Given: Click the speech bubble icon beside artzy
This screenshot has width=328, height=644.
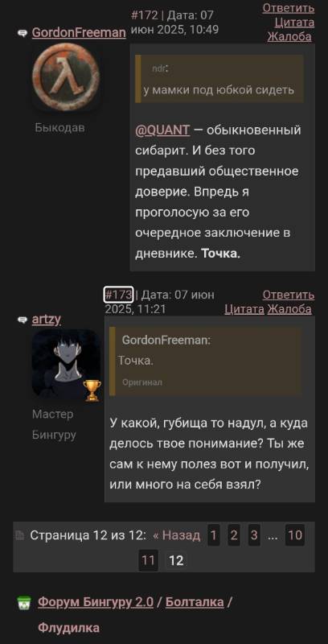Looking at the screenshot, I should point(23,320).
